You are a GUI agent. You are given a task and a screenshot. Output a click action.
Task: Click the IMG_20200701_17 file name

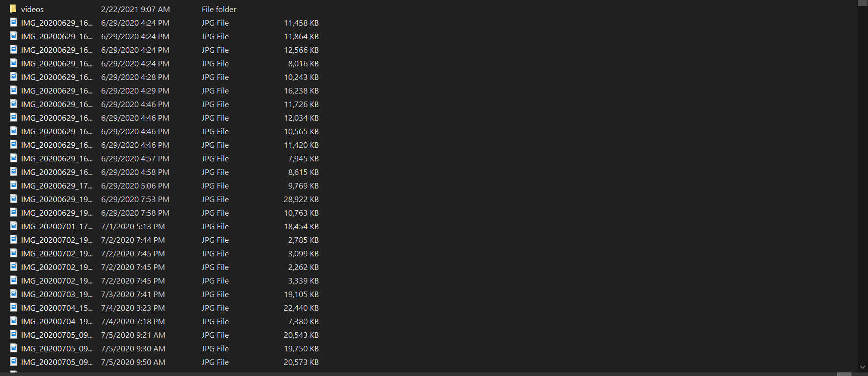57,227
